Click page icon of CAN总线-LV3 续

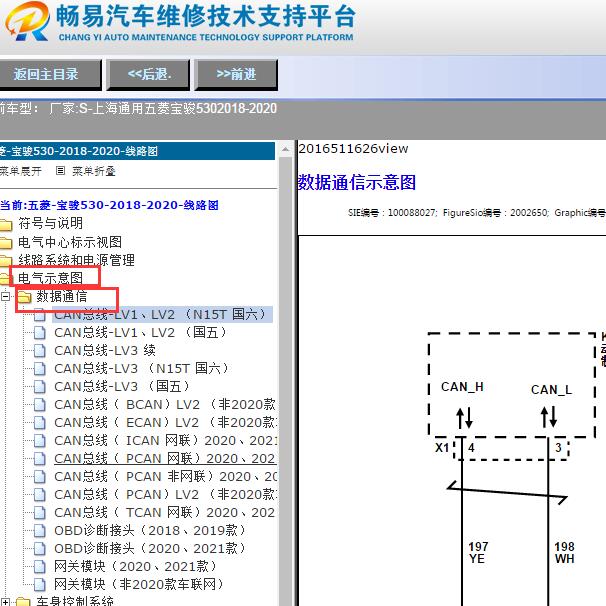[39, 351]
